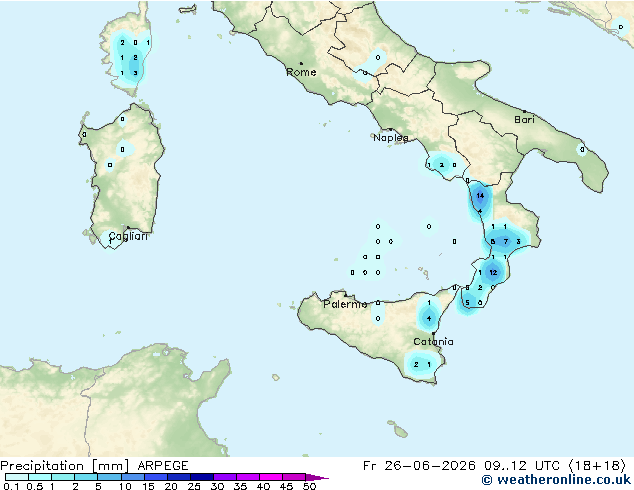Screen dimensions: 634x490
Task: Pick the 40–45 mm magenta legend swatch
Action: [271, 477]
